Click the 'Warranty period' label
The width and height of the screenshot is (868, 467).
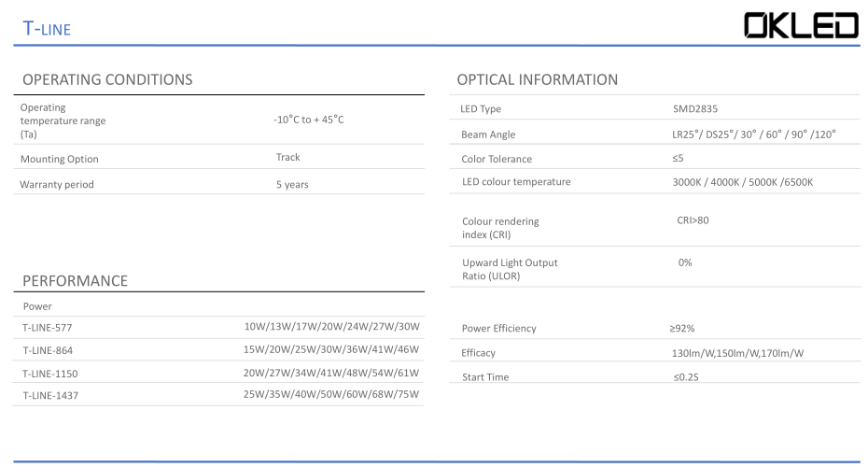(x=56, y=185)
